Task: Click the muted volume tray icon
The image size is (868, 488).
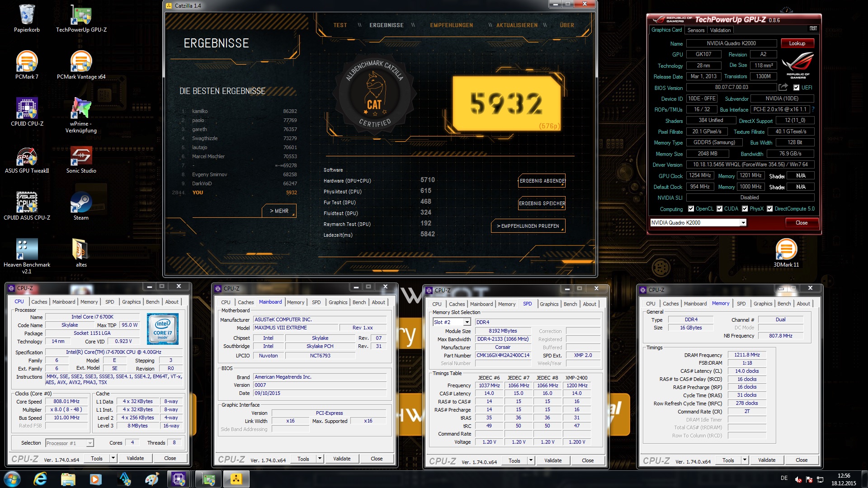Action: [x=798, y=479]
